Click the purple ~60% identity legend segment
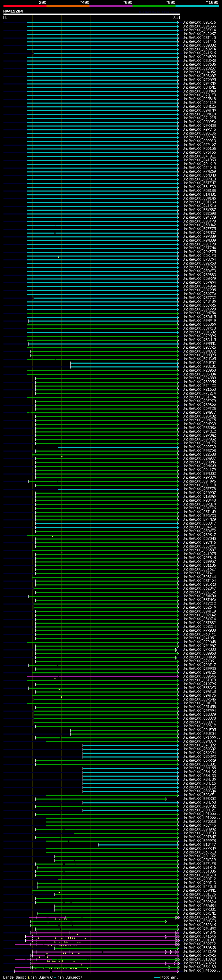Image resolution: width=222 pixels, height=980 pixels. tap(111, 6)
